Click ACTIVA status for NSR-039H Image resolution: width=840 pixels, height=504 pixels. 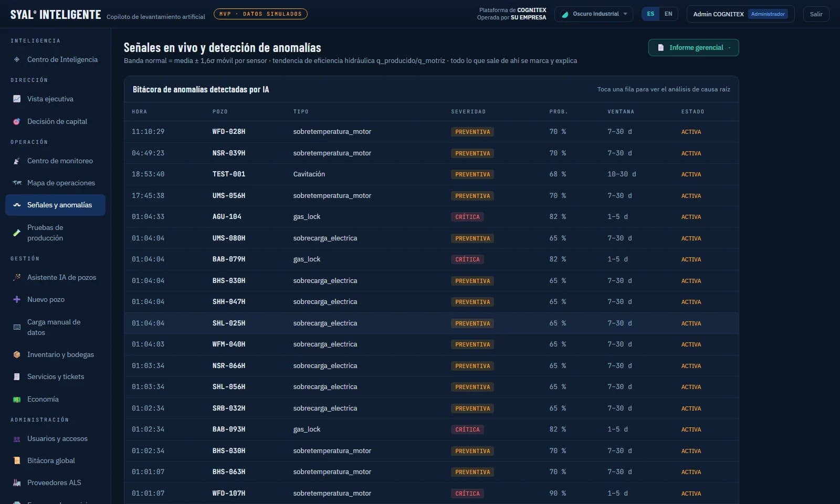(691, 153)
